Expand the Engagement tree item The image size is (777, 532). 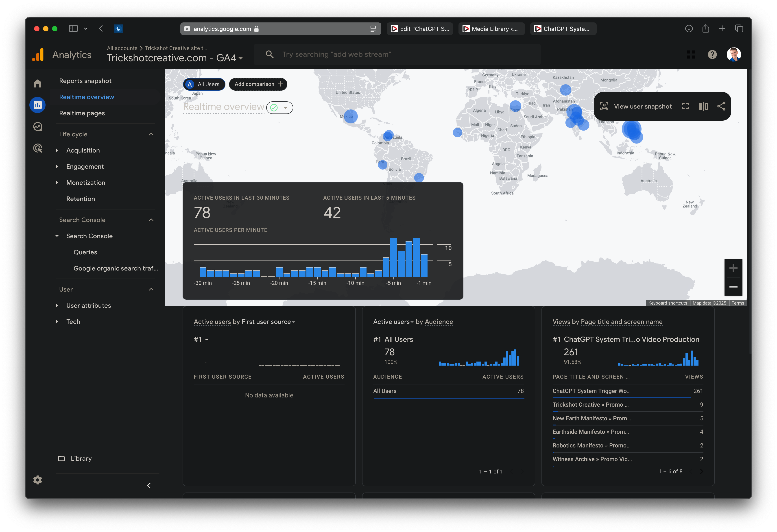(x=57, y=166)
